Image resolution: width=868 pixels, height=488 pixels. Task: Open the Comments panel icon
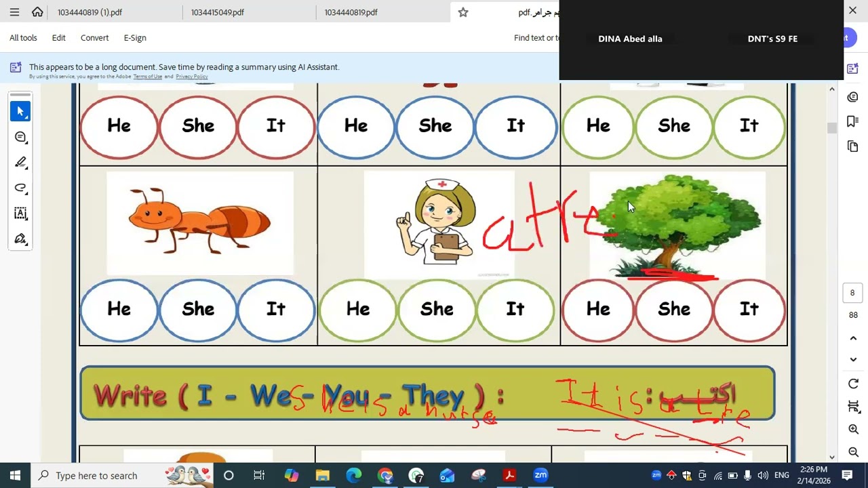(853, 97)
